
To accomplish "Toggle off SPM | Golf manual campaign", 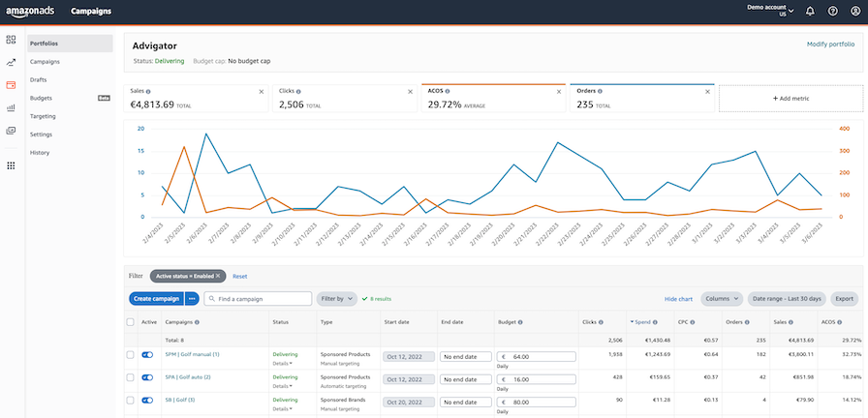I will (148, 355).
